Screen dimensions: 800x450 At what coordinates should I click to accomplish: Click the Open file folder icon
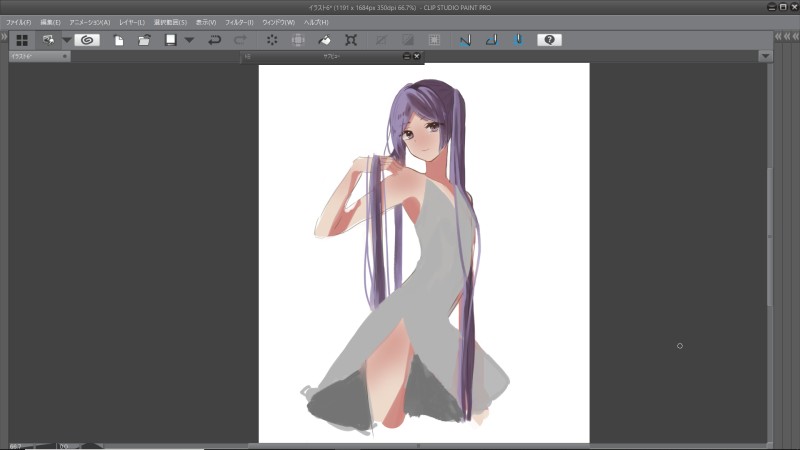tap(144, 40)
